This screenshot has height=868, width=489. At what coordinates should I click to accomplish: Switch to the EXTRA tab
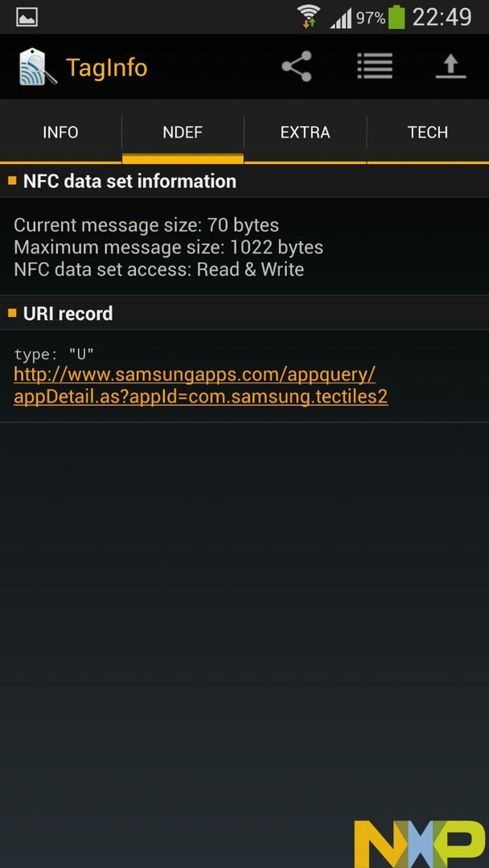tap(305, 133)
